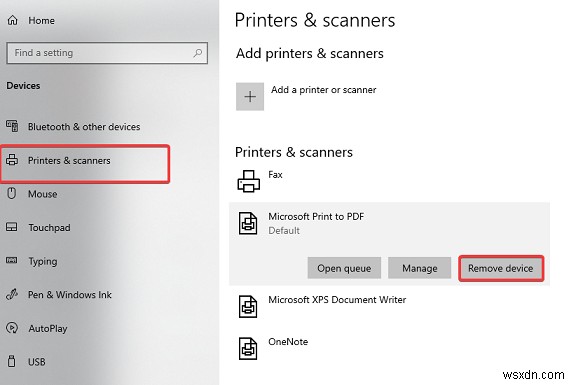
Task: Click the Printers & scanners sidebar icon
Action: pos(12,160)
